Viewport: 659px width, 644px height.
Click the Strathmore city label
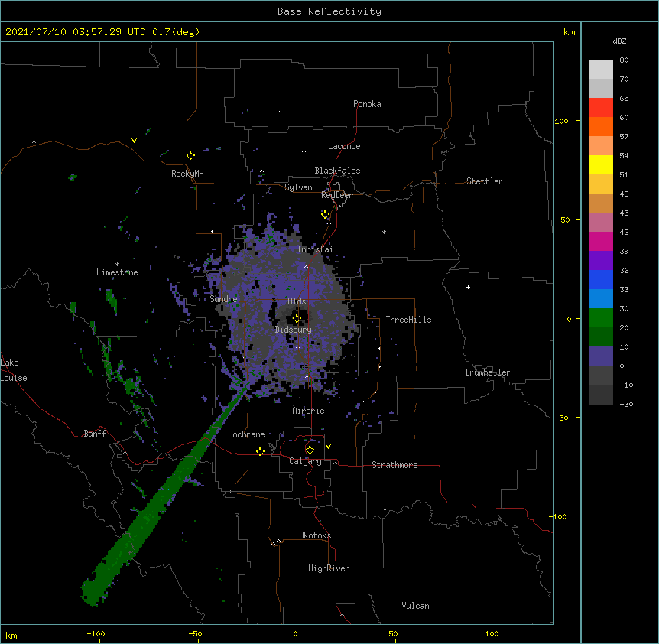(394, 465)
